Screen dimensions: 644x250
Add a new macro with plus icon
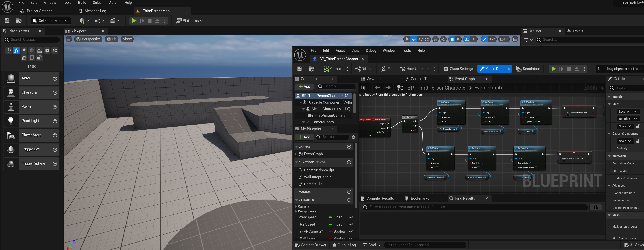coord(349,192)
